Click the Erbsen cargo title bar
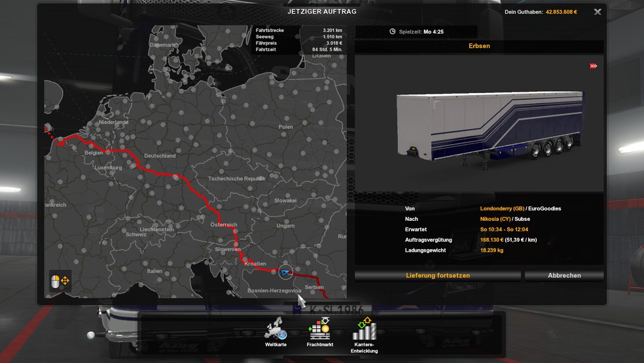644x363 pixels. (x=479, y=47)
